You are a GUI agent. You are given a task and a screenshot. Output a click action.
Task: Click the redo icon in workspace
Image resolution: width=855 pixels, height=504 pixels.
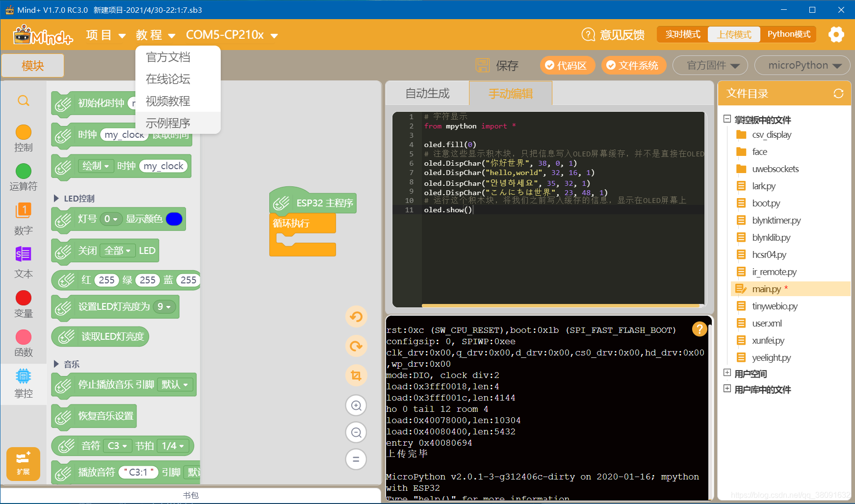[356, 346]
